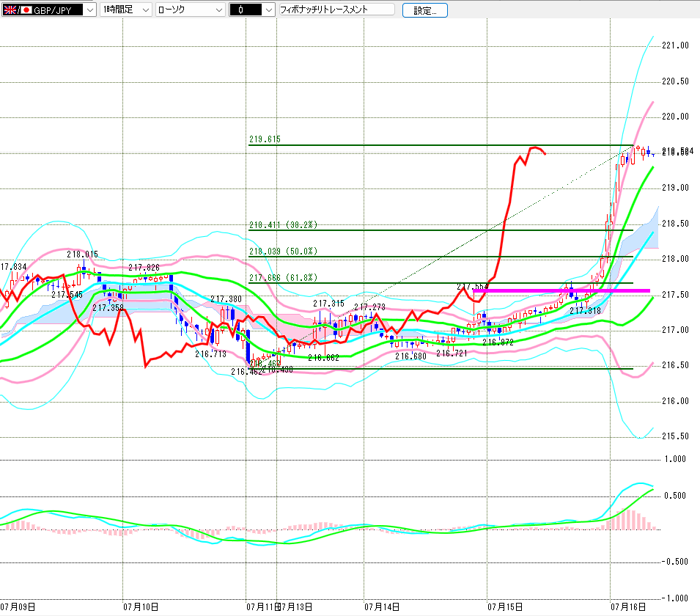Select the 218.039 (50.0%) Fibonacci line label
The image size is (700, 616).
(283, 251)
